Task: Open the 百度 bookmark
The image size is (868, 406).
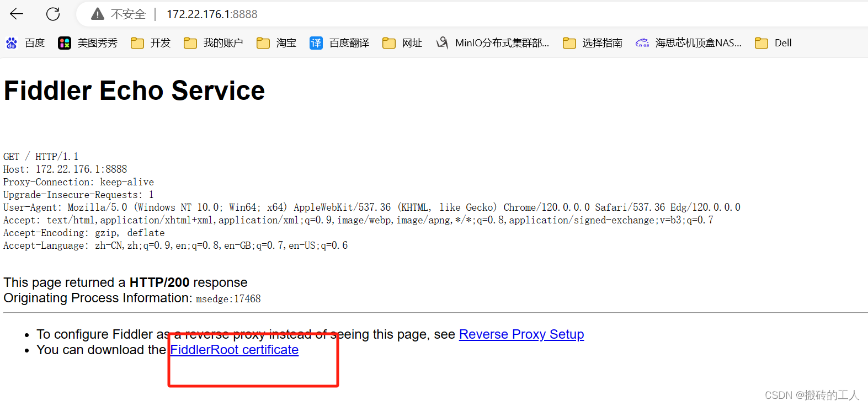Action: (x=25, y=43)
